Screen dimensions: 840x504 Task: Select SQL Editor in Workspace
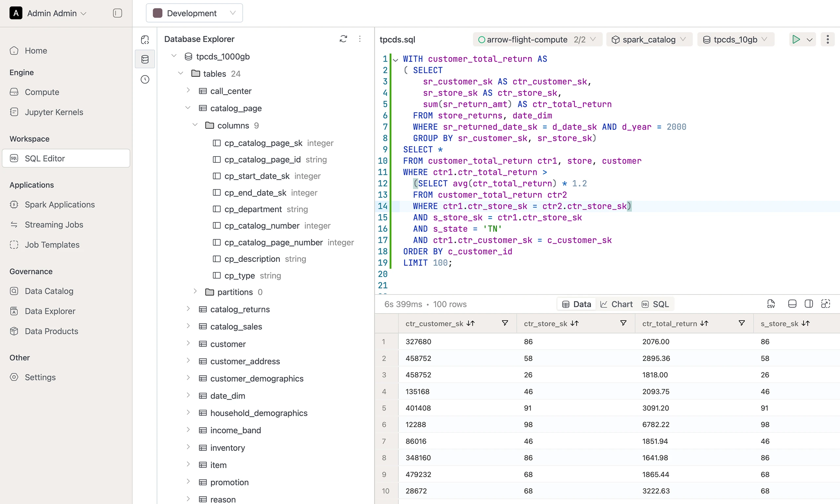point(66,158)
